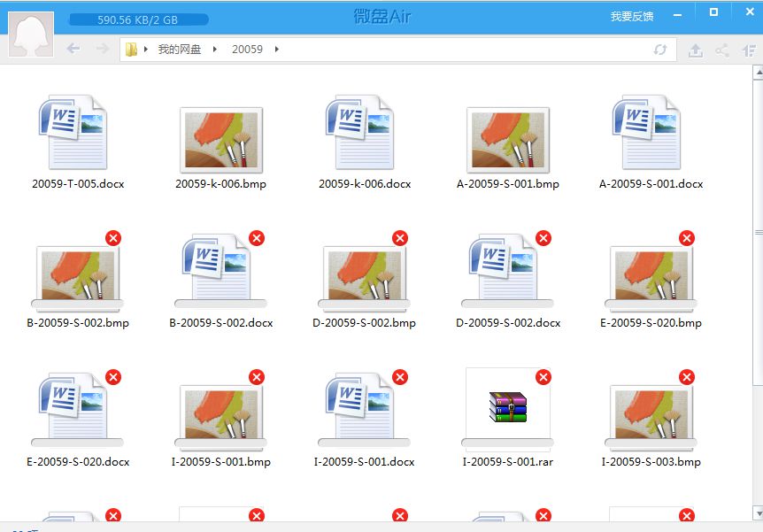Open the 我要反馈 feedback link

[x=632, y=17]
